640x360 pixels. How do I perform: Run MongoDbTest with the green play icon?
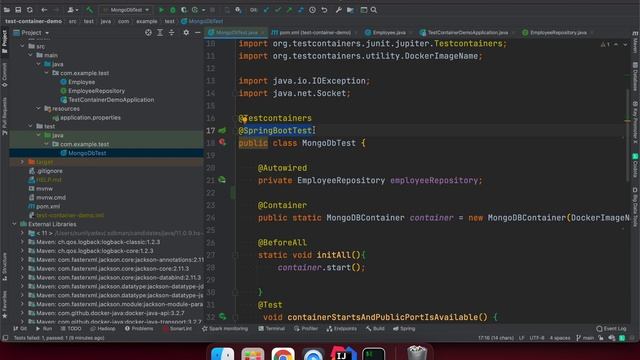[162, 10]
